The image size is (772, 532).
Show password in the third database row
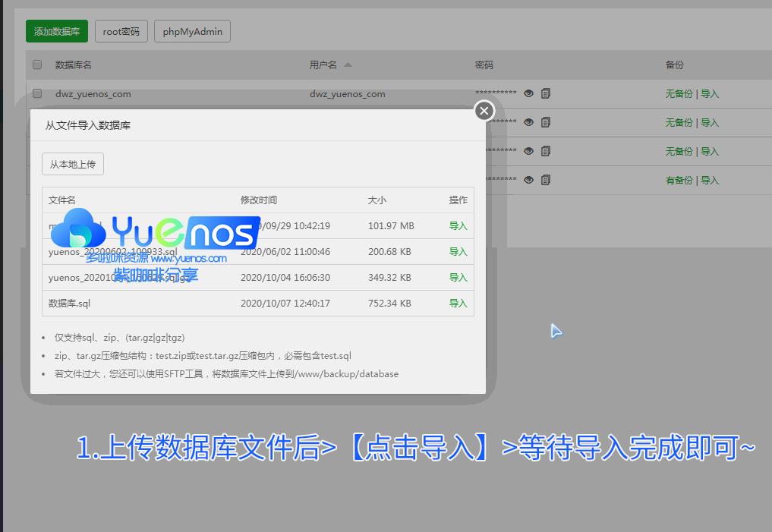528,151
